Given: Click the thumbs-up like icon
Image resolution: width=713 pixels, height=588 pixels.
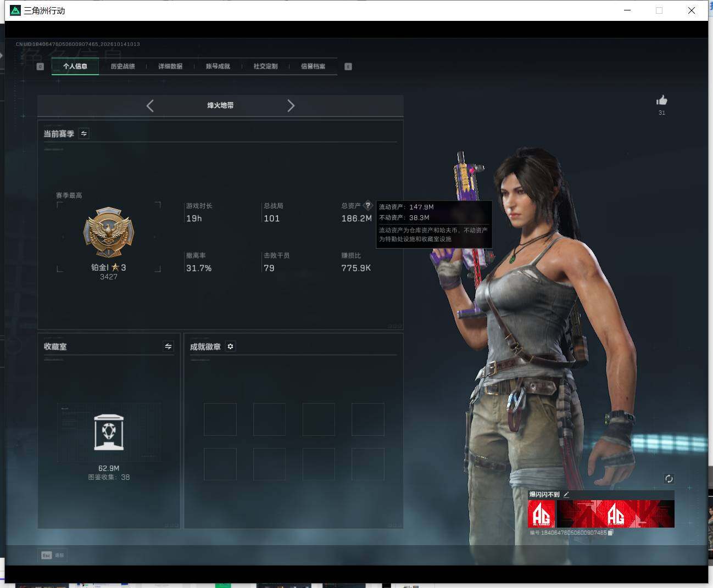Looking at the screenshot, I should click(x=662, y=100).
